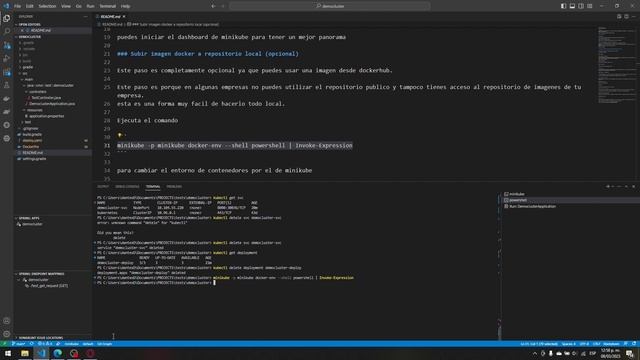640x360 pixels.
Task: Open the Run menu
Action: coord(90,6)
